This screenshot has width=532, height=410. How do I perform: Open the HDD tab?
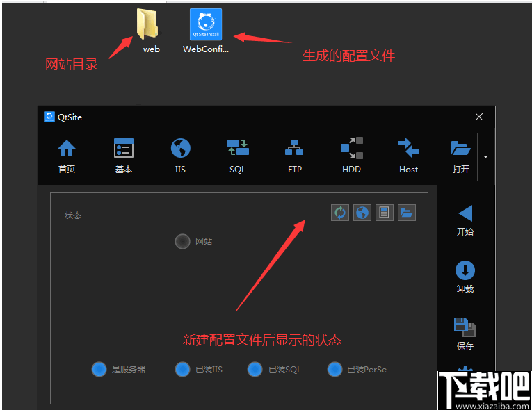(351, 156)
